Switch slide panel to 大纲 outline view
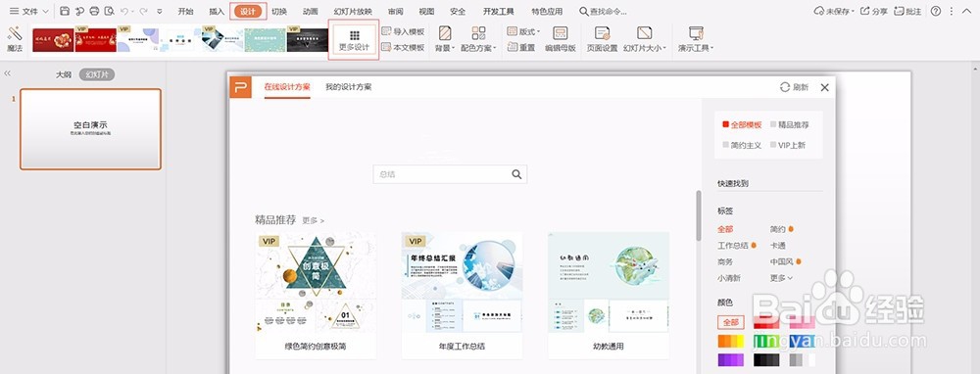 pyautogui.click(x=64, y=75)
